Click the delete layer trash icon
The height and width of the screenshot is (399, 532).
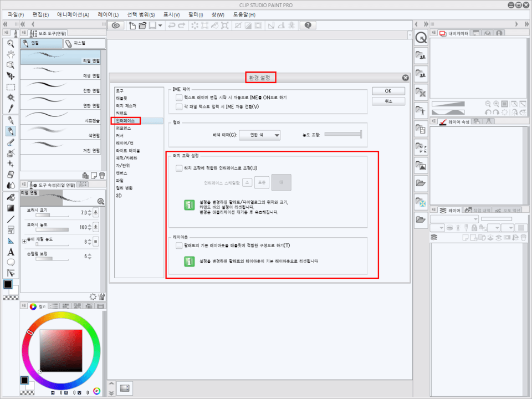point(524,238)
